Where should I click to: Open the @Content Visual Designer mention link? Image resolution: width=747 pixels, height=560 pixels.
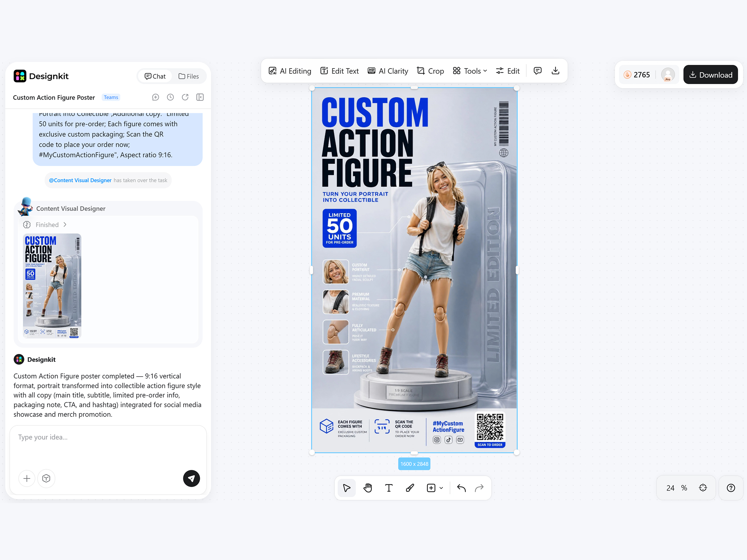(80, 180)
